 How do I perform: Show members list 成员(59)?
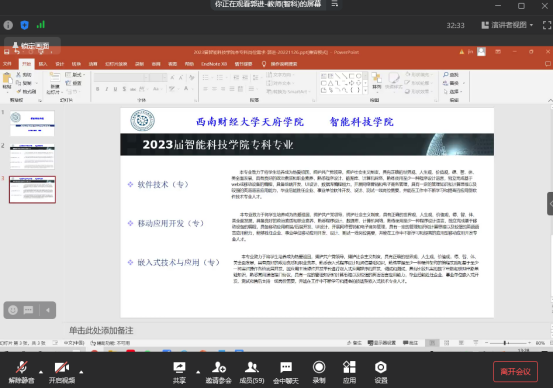[252, 372]
